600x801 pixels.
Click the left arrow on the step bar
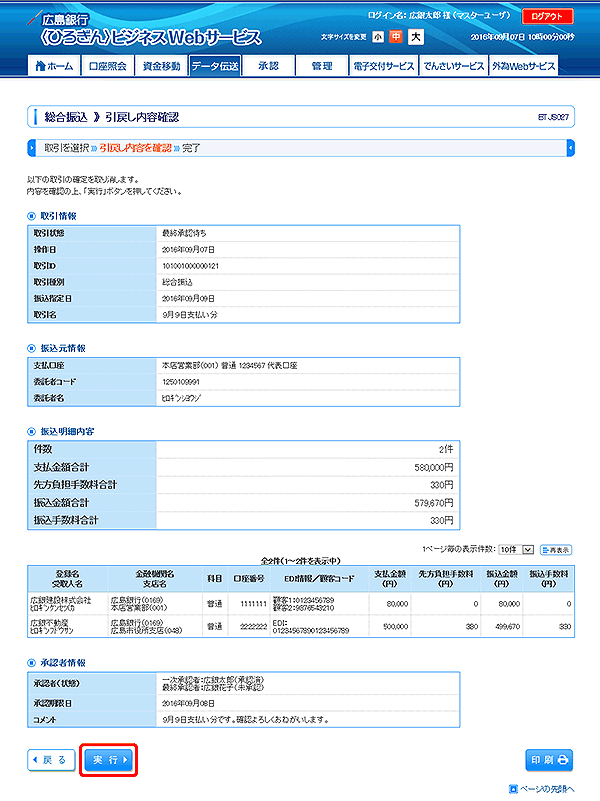[x=31, y=148]
